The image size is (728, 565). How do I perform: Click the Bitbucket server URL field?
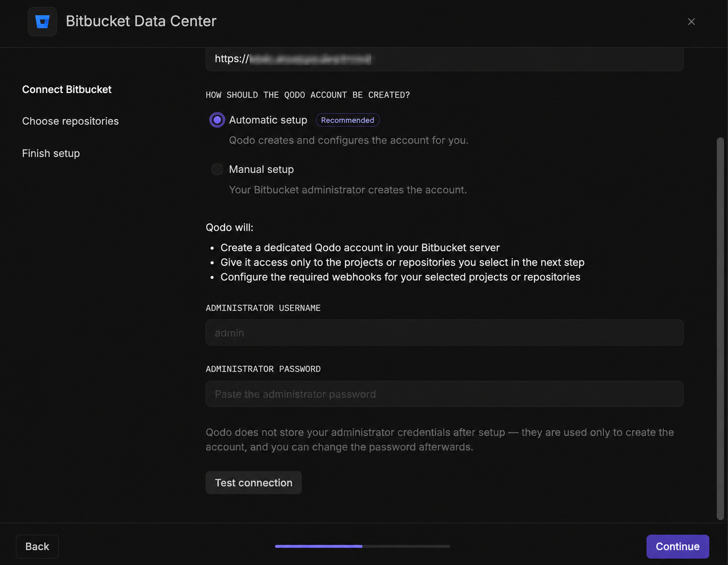pyautogui.click(x=445, y=59)
